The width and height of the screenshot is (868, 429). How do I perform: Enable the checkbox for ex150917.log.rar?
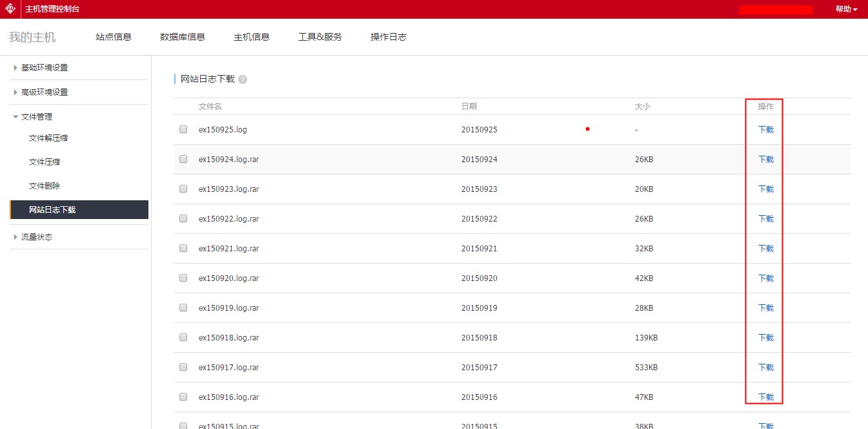[183, 367]
